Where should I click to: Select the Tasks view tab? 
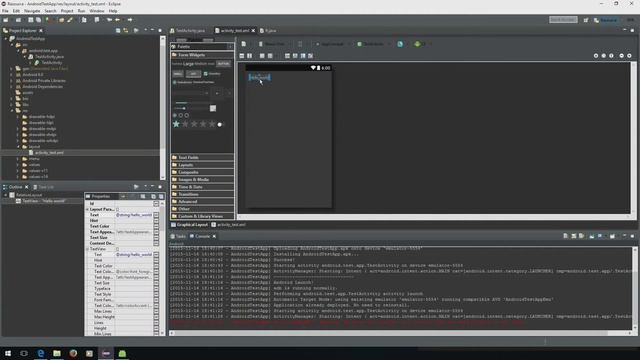click(x=178, y=236)
